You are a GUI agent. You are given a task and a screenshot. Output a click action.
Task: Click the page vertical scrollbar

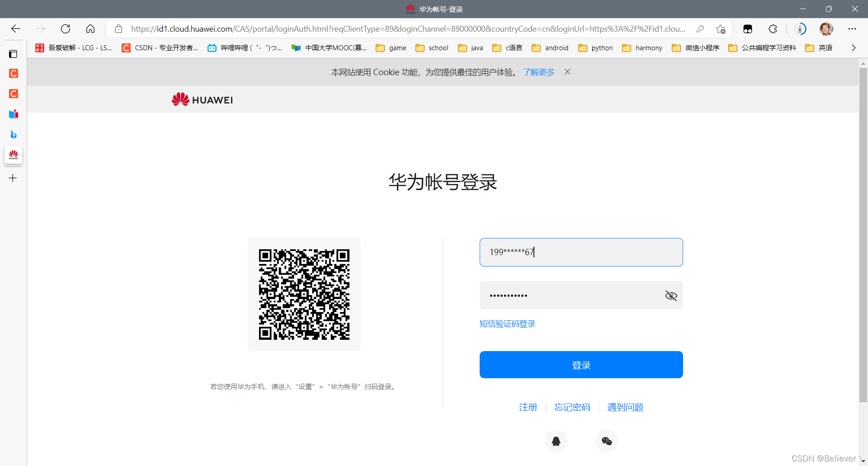pos(863,235)
